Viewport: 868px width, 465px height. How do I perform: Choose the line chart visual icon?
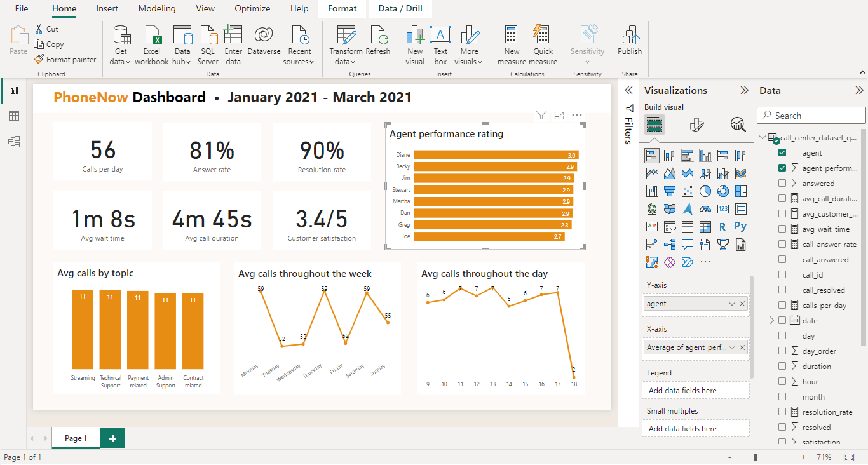(x=652, y=173)
